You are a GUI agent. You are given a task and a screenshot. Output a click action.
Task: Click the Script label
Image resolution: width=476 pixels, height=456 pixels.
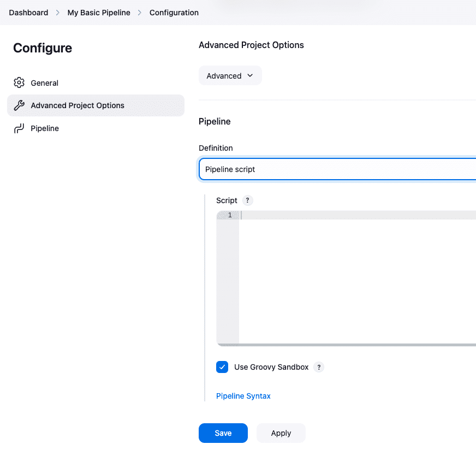point(227,200)
